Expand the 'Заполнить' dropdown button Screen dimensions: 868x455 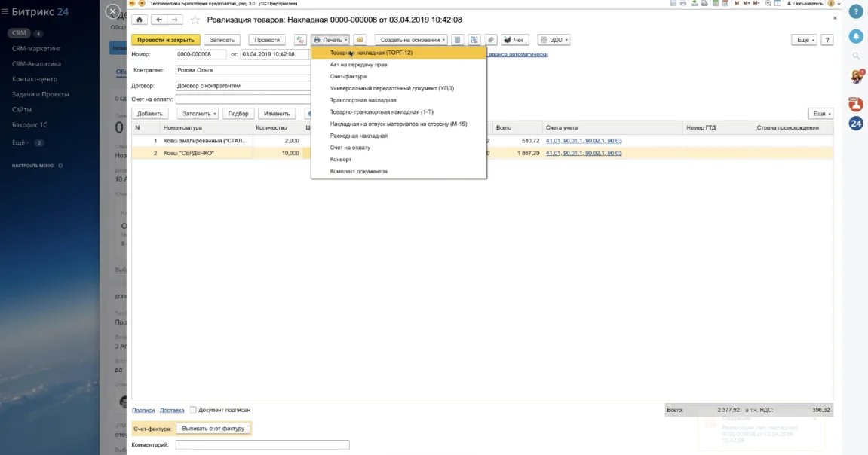pos(199,114)
